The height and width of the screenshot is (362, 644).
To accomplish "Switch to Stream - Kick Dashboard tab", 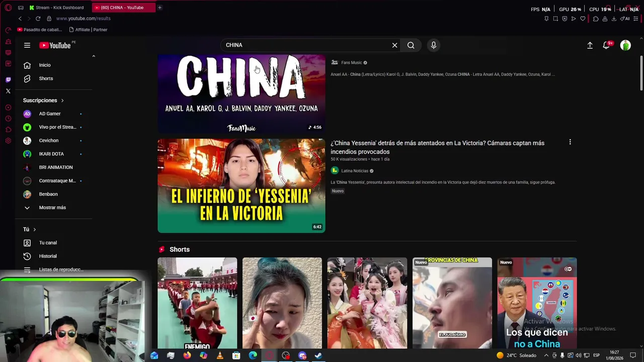I will point(57,8).
